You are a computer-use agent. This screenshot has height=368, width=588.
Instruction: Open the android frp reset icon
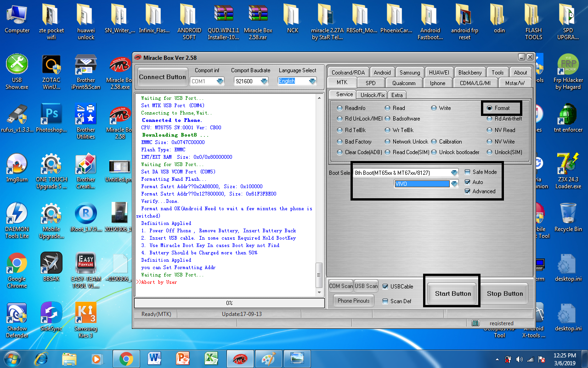click(465, 22)
